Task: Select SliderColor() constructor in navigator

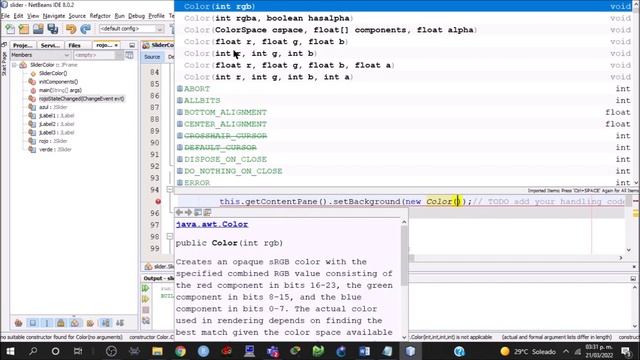Action: (x=53, y=73)
